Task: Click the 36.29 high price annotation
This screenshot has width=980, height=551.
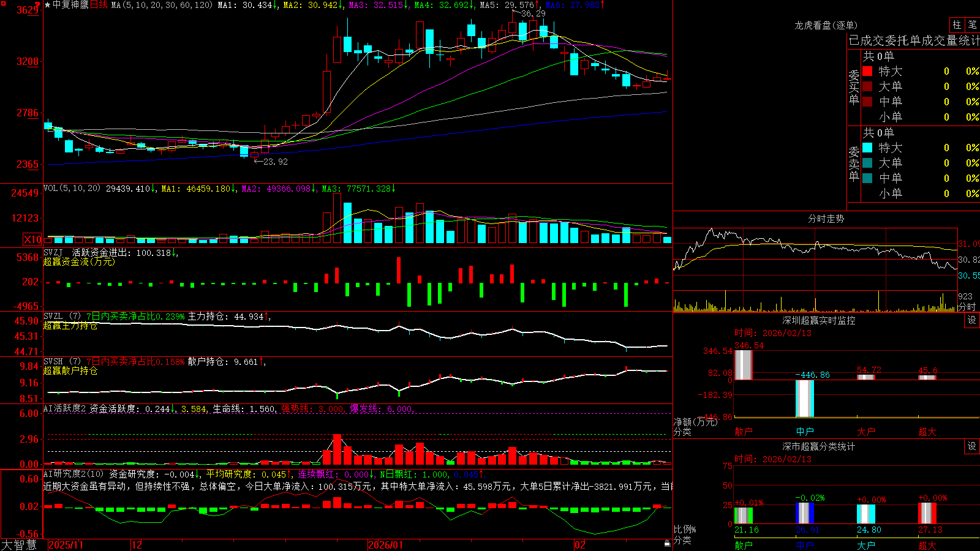Action: coord(533,13)
